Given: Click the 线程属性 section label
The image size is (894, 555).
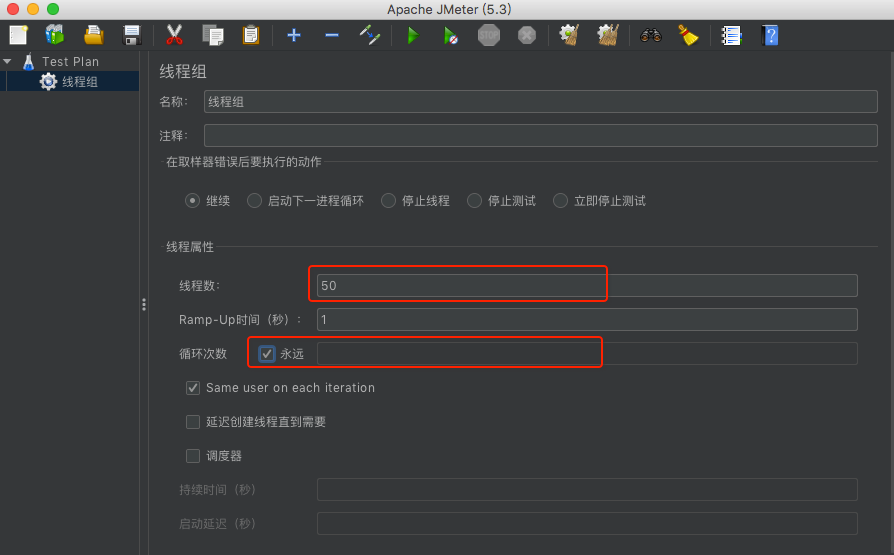Looking at the screenshot, I should (x=190, y=247).
